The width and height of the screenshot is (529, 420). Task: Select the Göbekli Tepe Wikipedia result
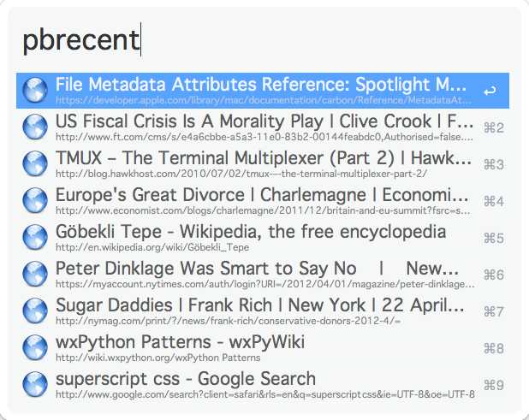(263, 237)
